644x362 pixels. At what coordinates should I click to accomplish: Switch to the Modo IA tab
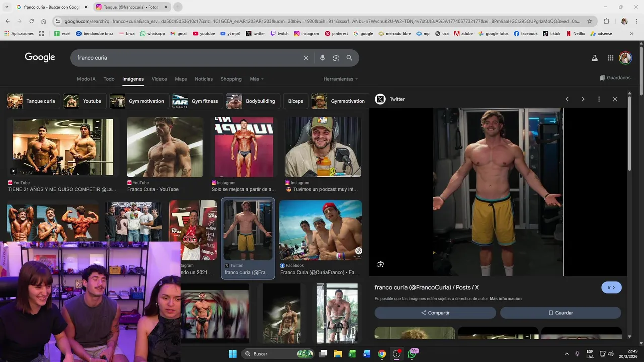coord(86,79)
